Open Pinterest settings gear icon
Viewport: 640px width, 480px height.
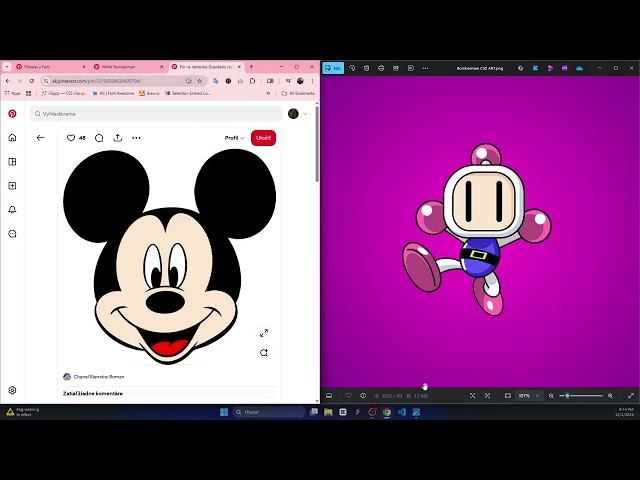(12, 390)
